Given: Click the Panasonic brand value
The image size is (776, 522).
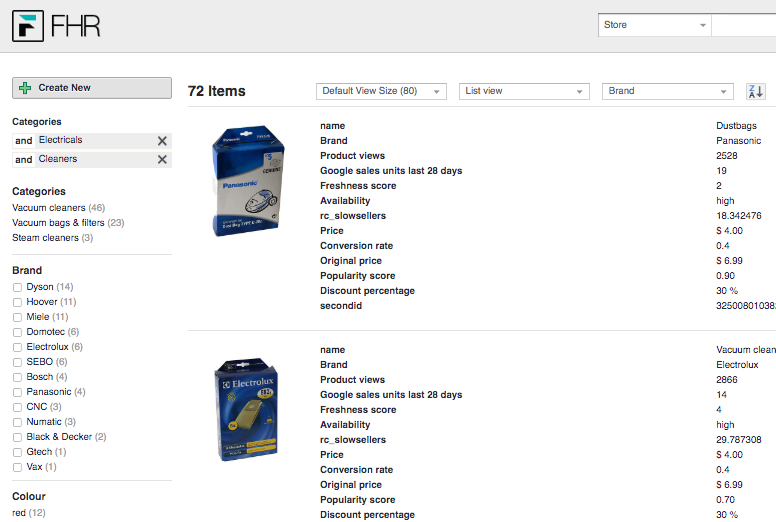Looking at the screenshot, I should pyautogui.click(x=738, y=141).
